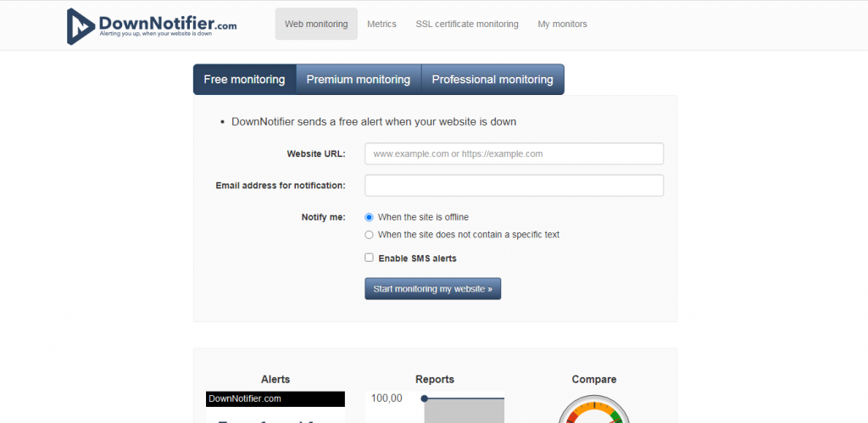This screenshot has width=868, height=423.
Task: Enable SMS alerts checkbox
Action: coord(370,258)
